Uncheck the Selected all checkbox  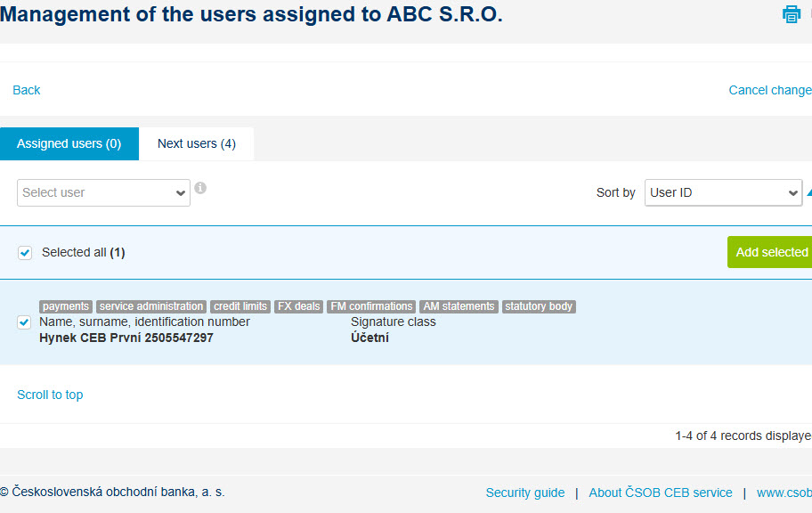click(25, 253)
